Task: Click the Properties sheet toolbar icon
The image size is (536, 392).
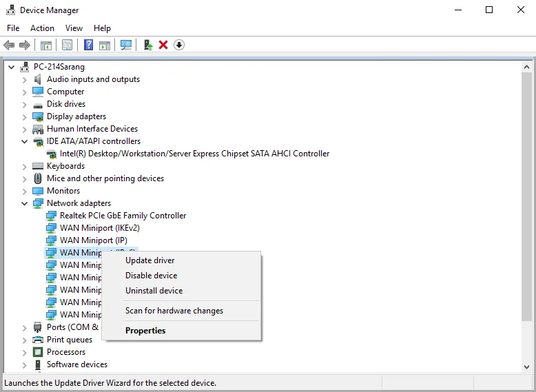Action: (x=67, y=45)
